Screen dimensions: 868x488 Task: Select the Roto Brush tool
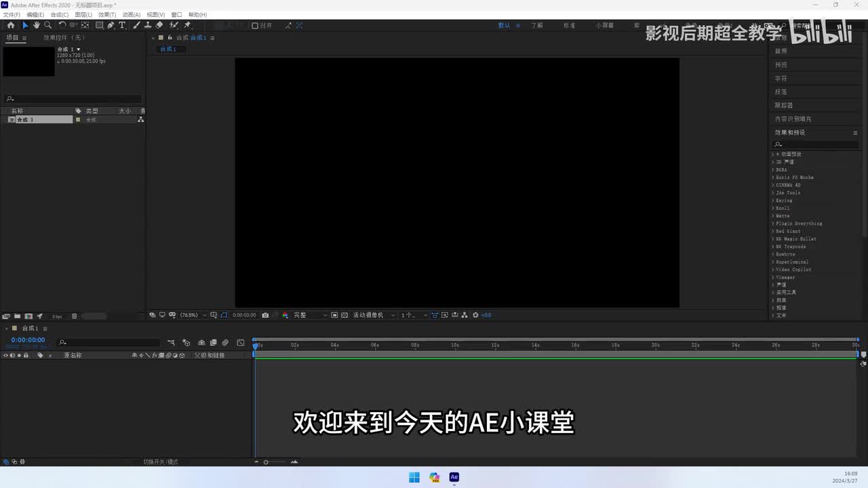[x=174, y=25]
